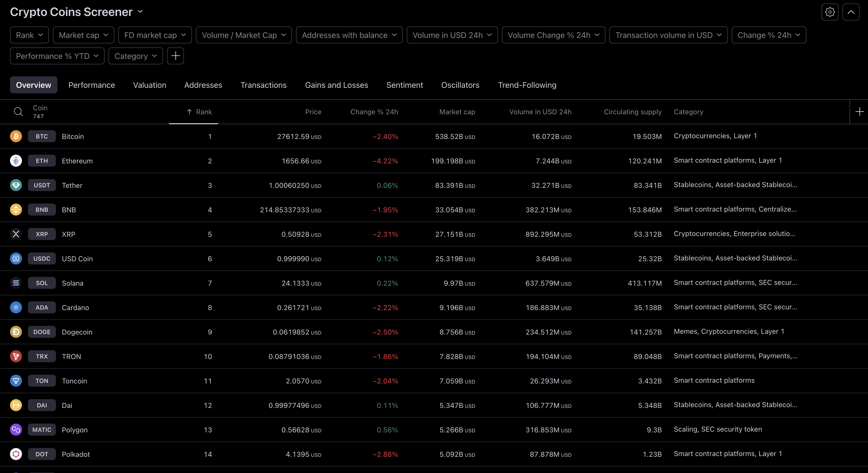Click Bitcoin's price 27612.59 USD

299,136
